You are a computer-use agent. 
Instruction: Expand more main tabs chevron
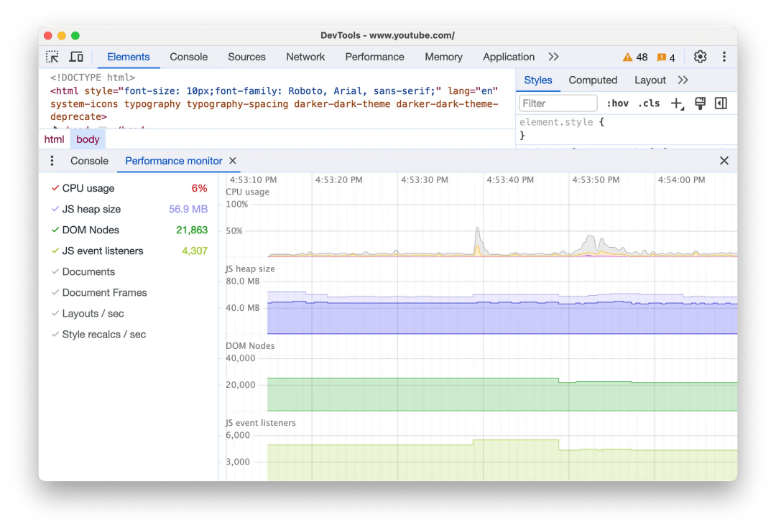click(553, 57)
